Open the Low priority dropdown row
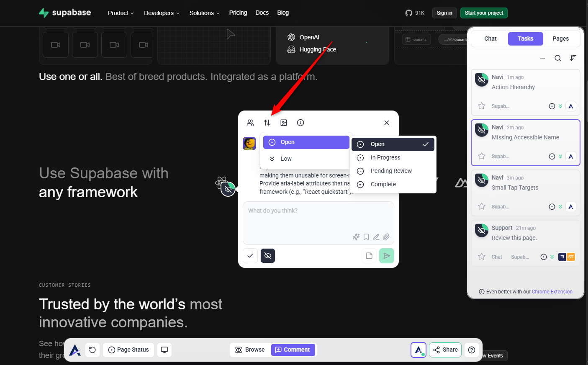This screenshot has height=365, width=588. pos(306,159)
